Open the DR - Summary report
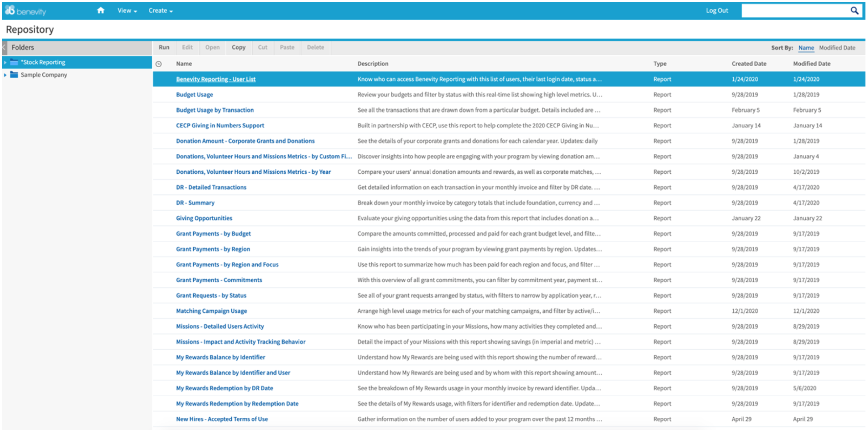Viewport: 868px width, 430px height. coord(195,203)
